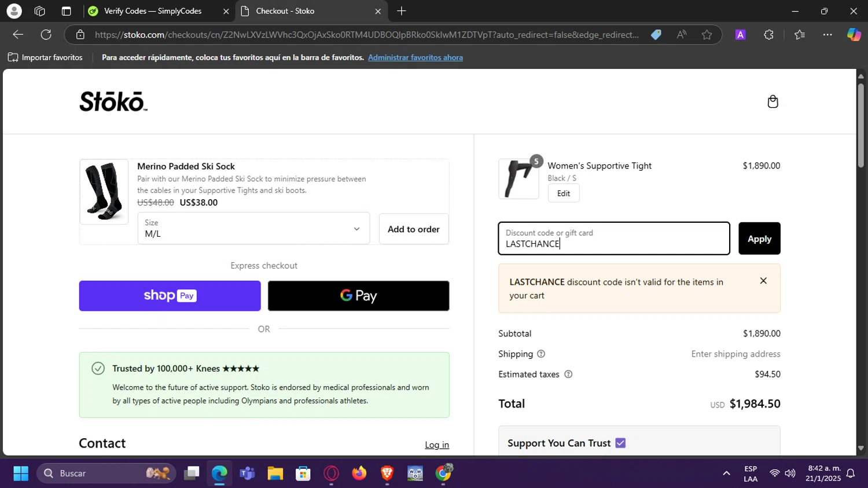View site information lock icon
The width and height of the screenshot is (868, 488).
(80, 35)
